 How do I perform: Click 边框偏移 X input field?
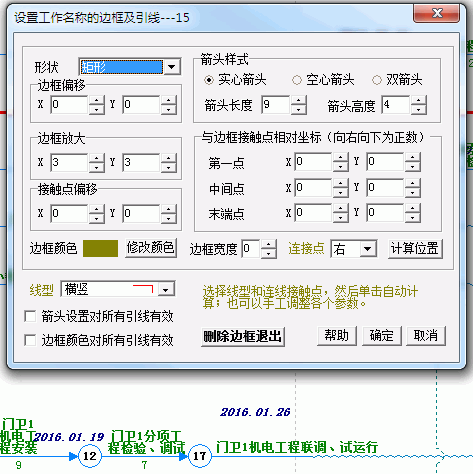(x=69, y=105)
